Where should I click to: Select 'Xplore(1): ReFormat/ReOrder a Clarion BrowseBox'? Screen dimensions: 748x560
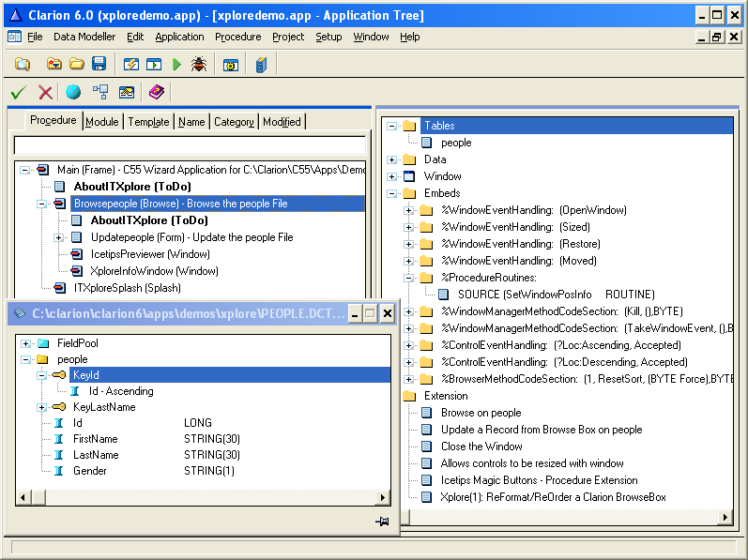[x=553, y=497]
